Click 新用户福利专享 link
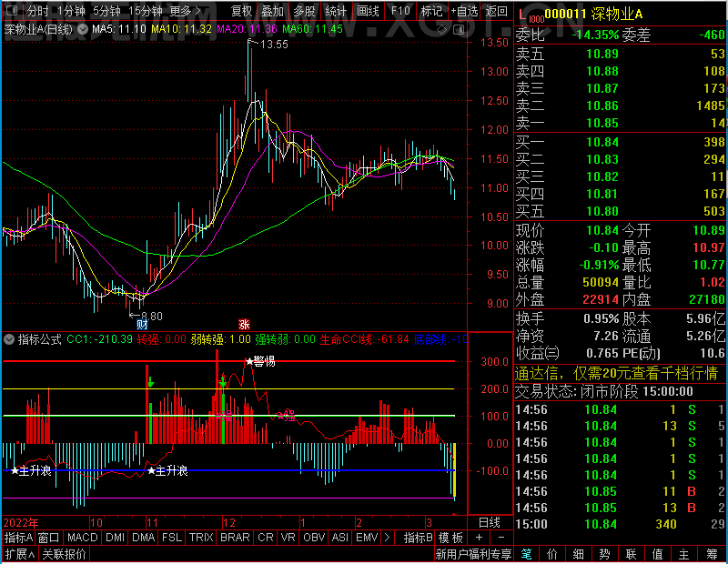Image resolution: width=728 pixels, height=564 pixels. (x=473, y=554)
